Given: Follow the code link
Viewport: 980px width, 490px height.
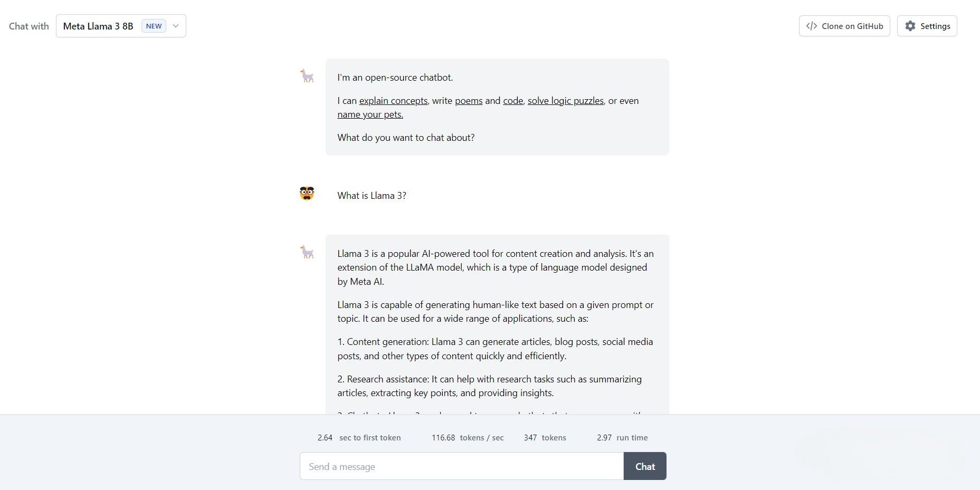Looking at the screenshot, I should tap(513, 101).
